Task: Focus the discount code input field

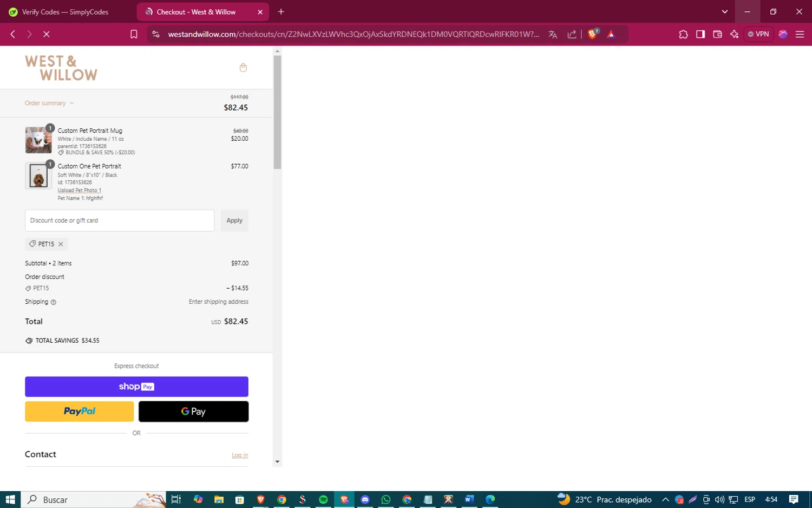Action: point(120,220)
